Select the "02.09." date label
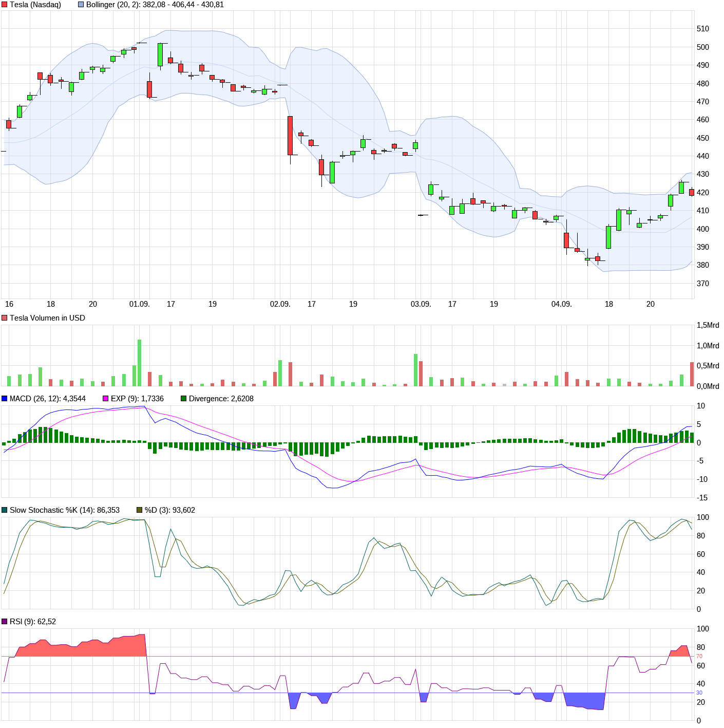 (x=280, y=304)
